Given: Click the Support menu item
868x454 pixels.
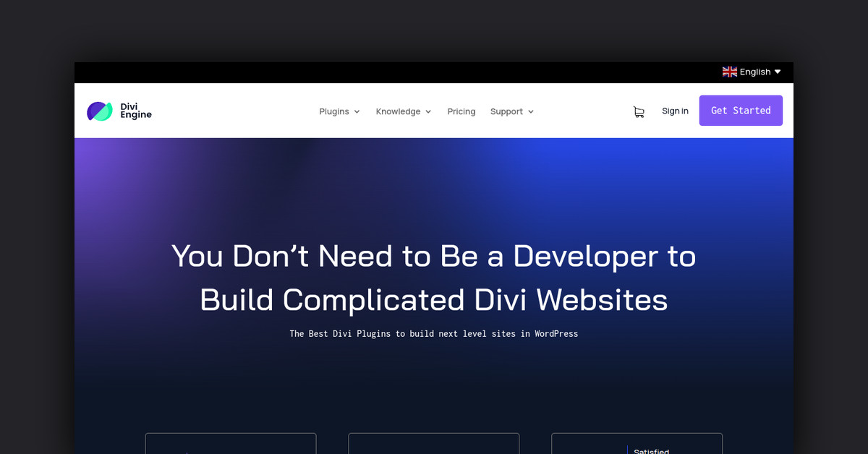Looking at the screenshot, I should pyautogui.click(x=506, y=111).
